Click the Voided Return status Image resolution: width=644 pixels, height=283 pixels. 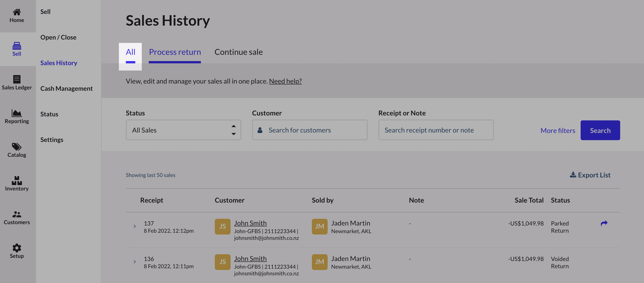click(560, 262)
